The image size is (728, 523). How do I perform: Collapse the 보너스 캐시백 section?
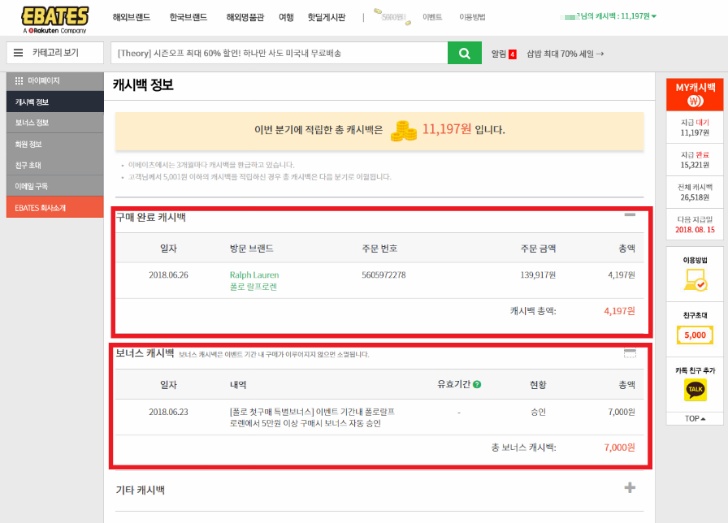630,353
